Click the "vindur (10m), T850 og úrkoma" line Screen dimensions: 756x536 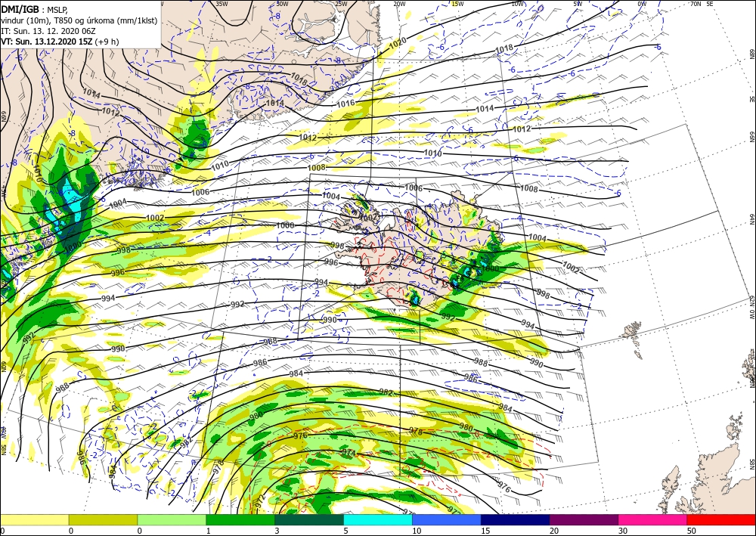(79, 20)
